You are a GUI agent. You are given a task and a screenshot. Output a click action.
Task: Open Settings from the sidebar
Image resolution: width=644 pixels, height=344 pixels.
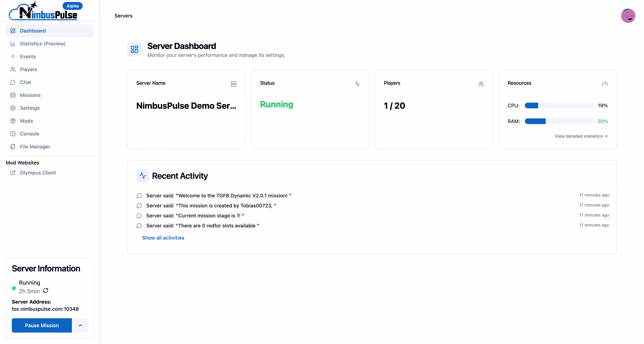(50, 108)
